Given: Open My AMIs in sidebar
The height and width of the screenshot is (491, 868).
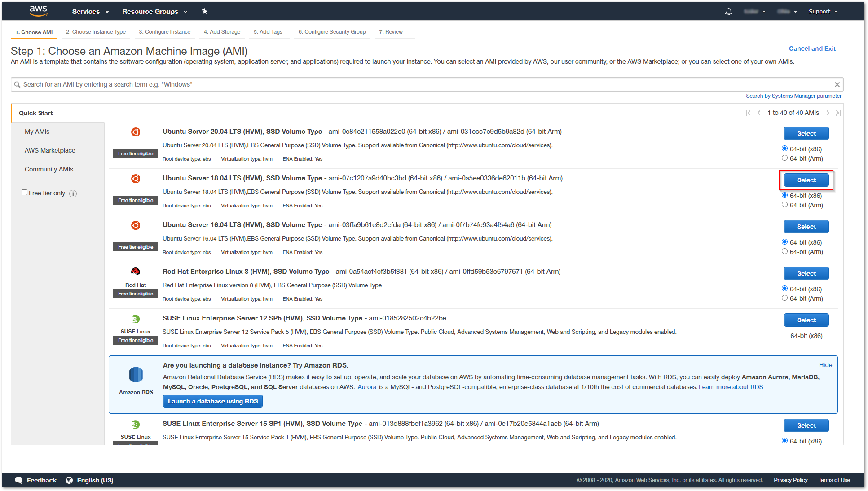Looking at the screenshot, I should [x=58, y=132].
